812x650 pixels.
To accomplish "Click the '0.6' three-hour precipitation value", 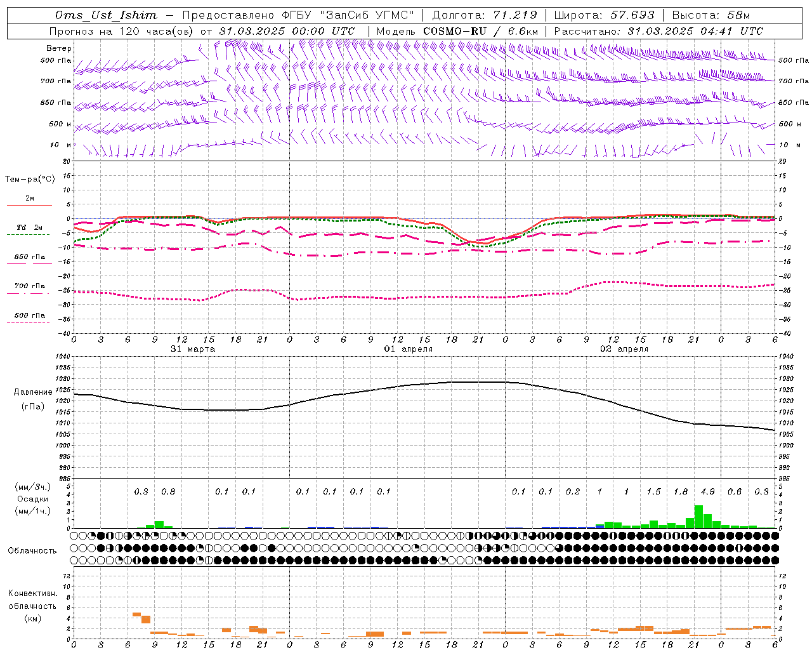I will [735, 492].
